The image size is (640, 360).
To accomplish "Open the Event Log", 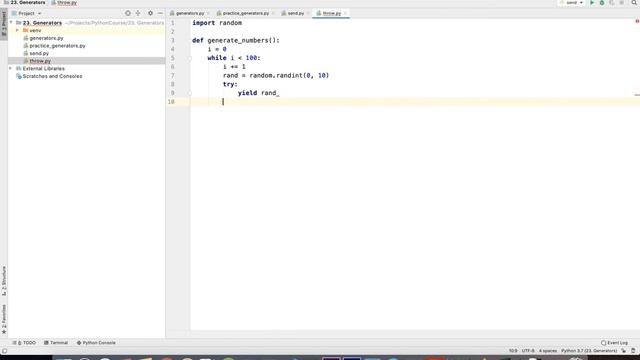I will point(614,343).
